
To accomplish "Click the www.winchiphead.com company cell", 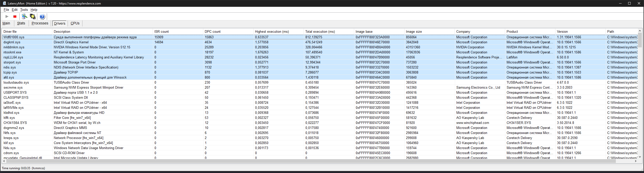I will 473,123.
